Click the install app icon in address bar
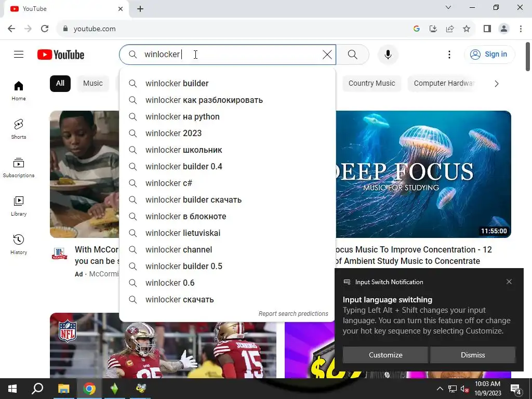This screenshot has width=532, height=399. pos(433,29)
